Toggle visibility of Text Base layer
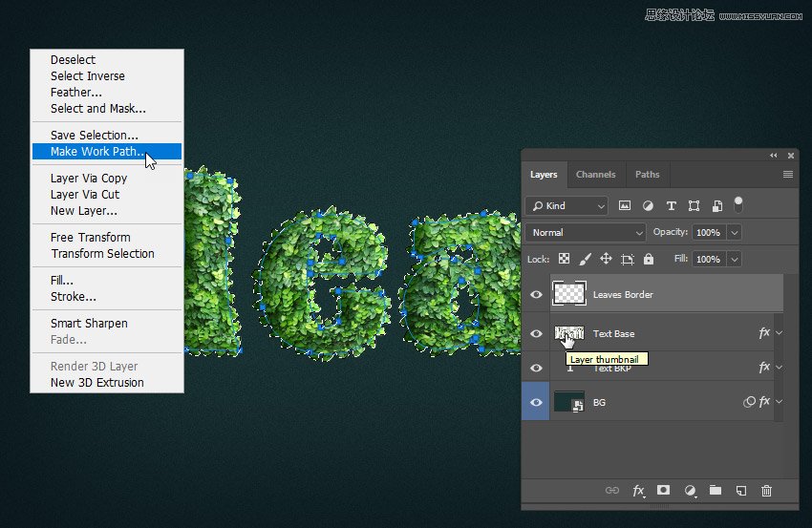 pyautogui.click(x=536, y=333)
